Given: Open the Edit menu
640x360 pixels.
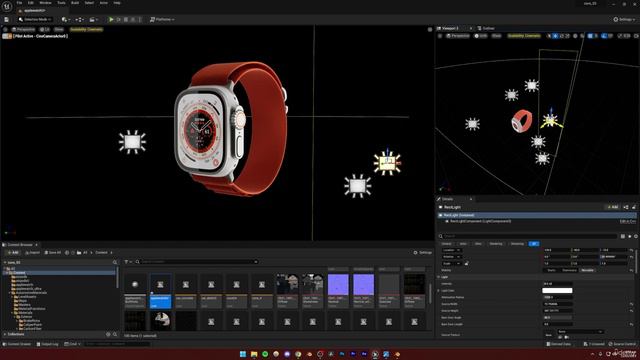Looking at the screenshot, I should pyautogui.click(x=31, y=2).
